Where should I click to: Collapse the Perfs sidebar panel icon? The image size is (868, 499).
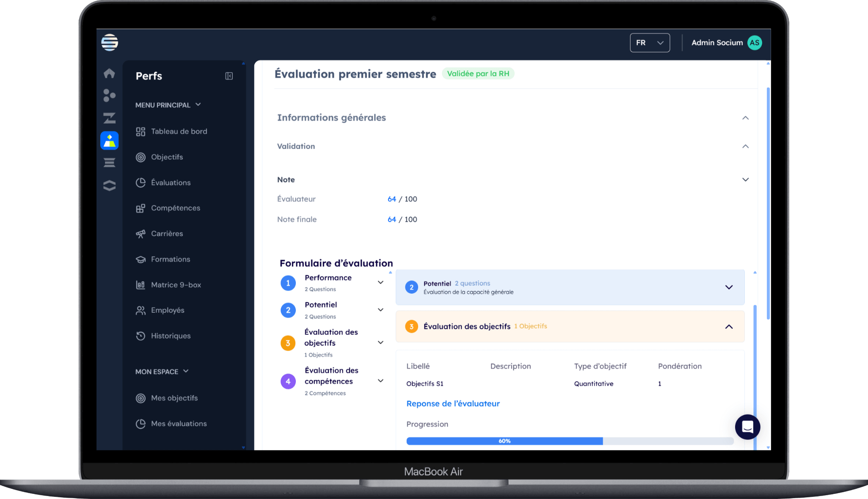coord(229,76)
